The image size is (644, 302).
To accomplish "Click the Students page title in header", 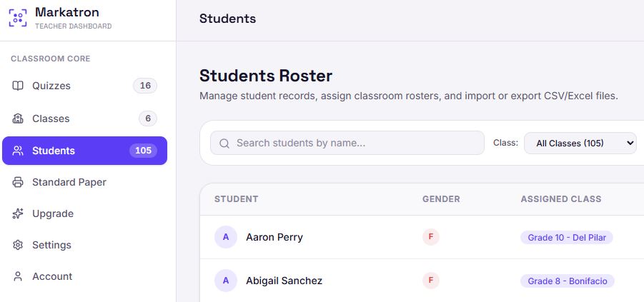I will tap(227, 19).
